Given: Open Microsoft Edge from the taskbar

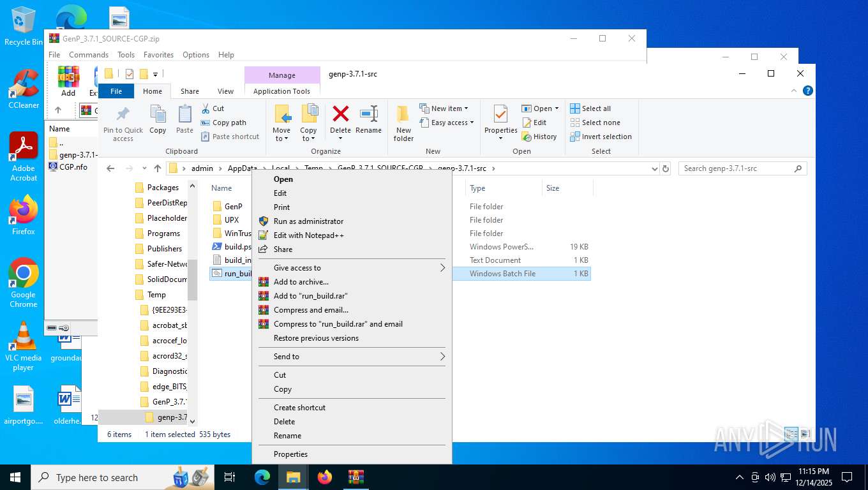Looking at the screenshot, I should tap(262, 477).
